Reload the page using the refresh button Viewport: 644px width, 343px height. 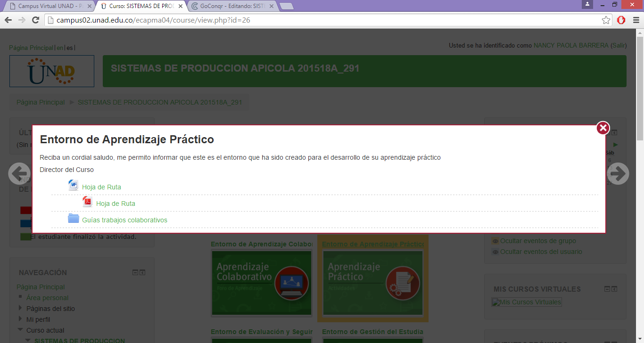point(35,20)
